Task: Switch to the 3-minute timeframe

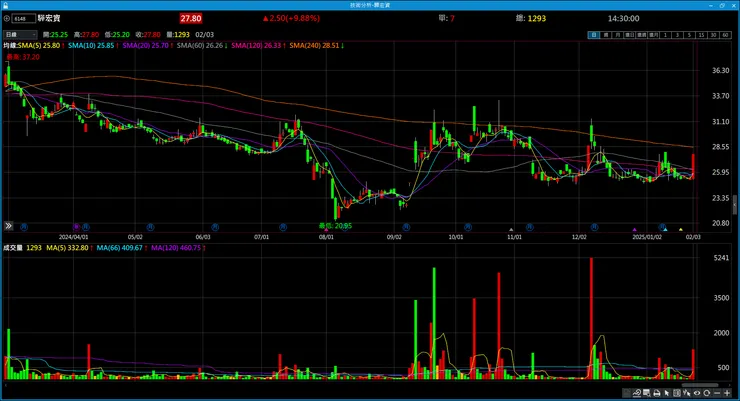Action: click(x=677, y=35)
